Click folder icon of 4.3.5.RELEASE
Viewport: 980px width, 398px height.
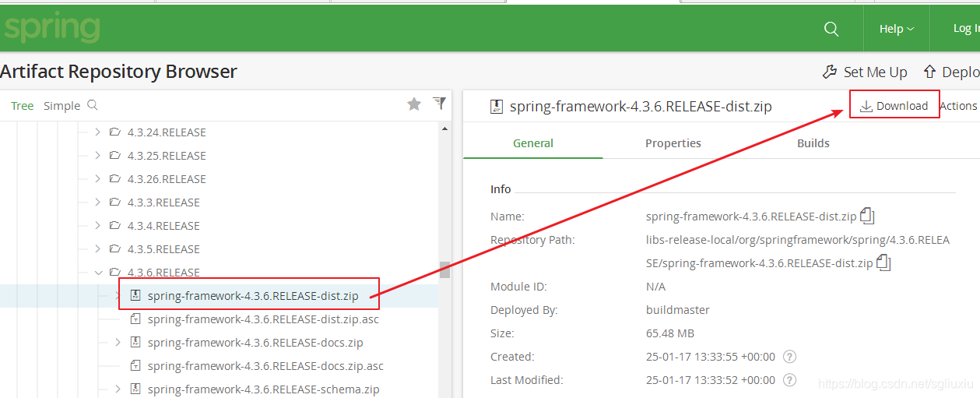[115, 249]
